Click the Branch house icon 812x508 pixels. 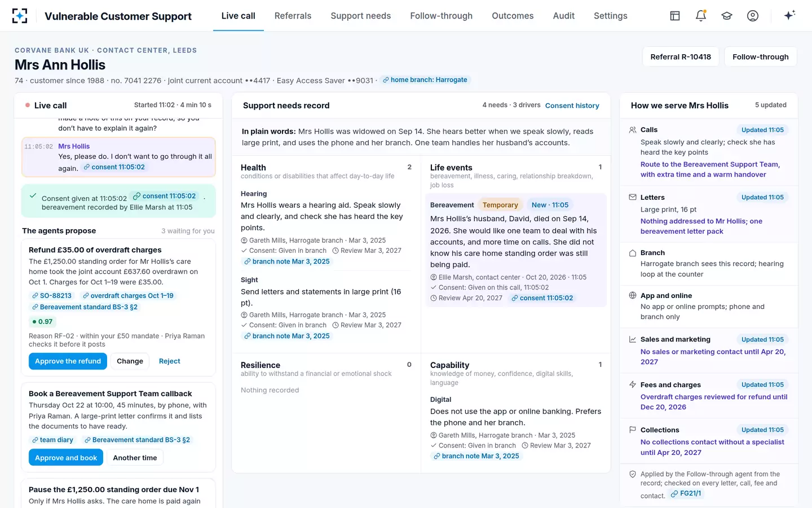(x=633, y=253)
